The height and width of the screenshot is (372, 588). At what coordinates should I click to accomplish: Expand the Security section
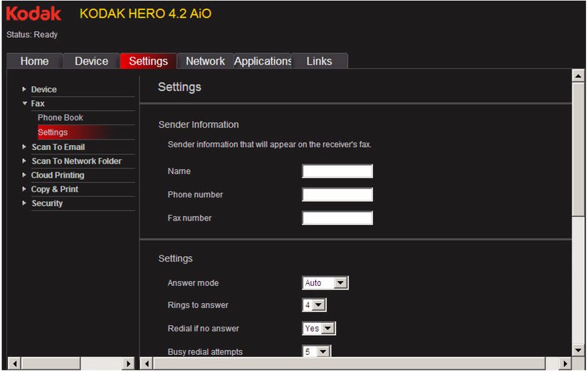pos(47,203)
